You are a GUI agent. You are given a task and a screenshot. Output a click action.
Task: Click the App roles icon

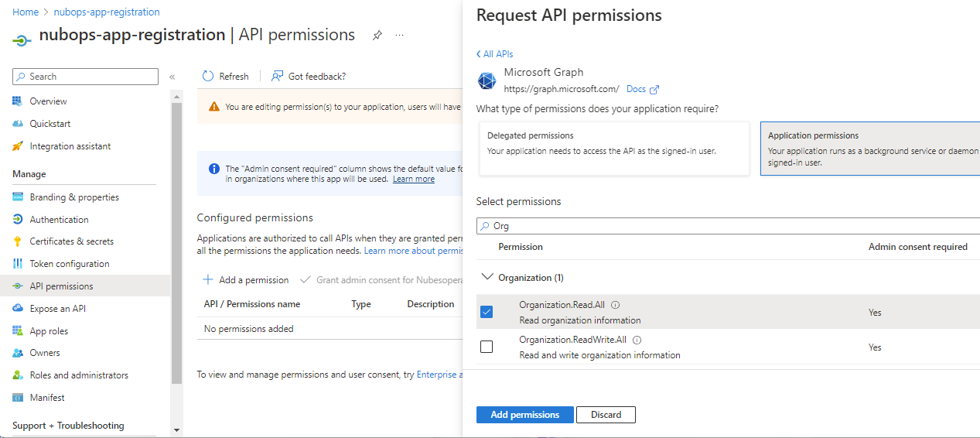(x=18, y=331)
